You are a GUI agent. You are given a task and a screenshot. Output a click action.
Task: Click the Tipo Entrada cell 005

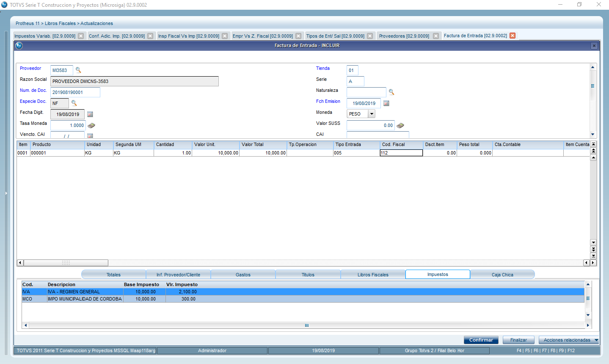357,153
